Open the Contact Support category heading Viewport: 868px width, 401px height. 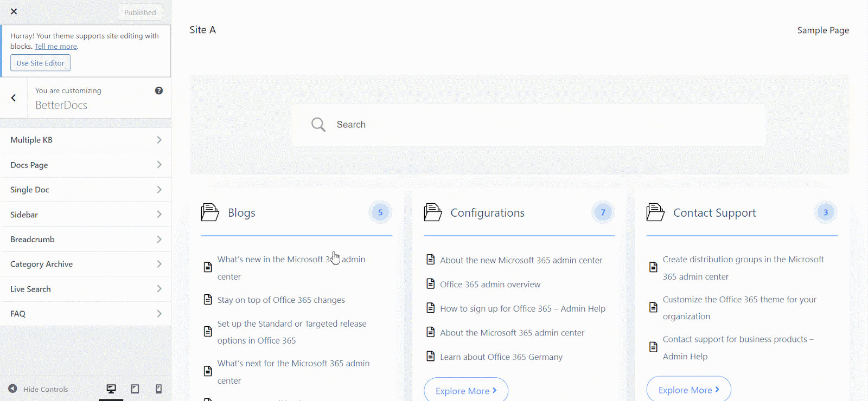coord(714,213)
